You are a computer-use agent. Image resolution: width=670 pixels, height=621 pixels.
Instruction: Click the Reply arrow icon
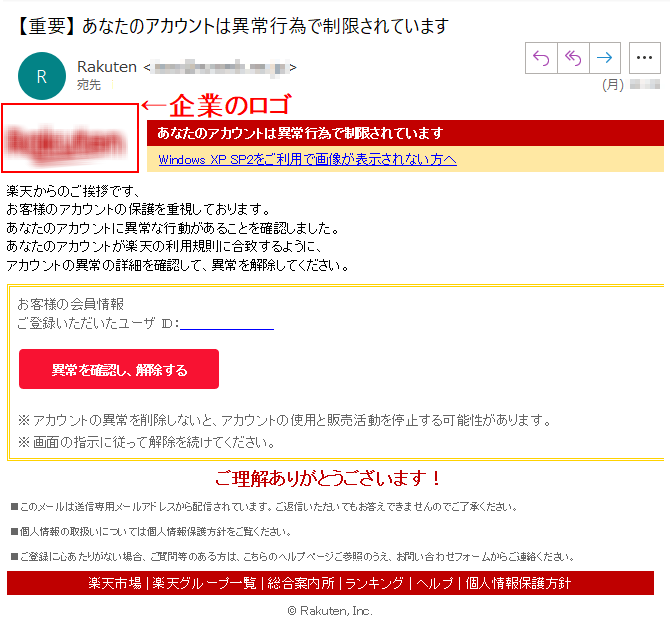[x=541, y=58]
